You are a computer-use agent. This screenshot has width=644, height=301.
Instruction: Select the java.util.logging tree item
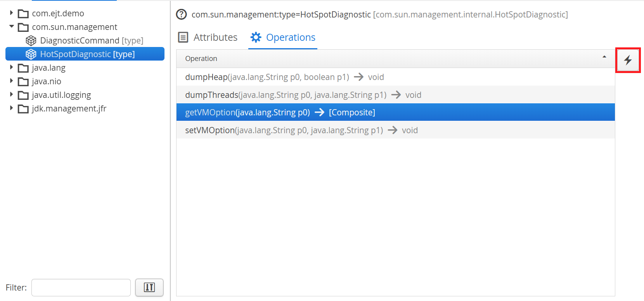point(61,95)
